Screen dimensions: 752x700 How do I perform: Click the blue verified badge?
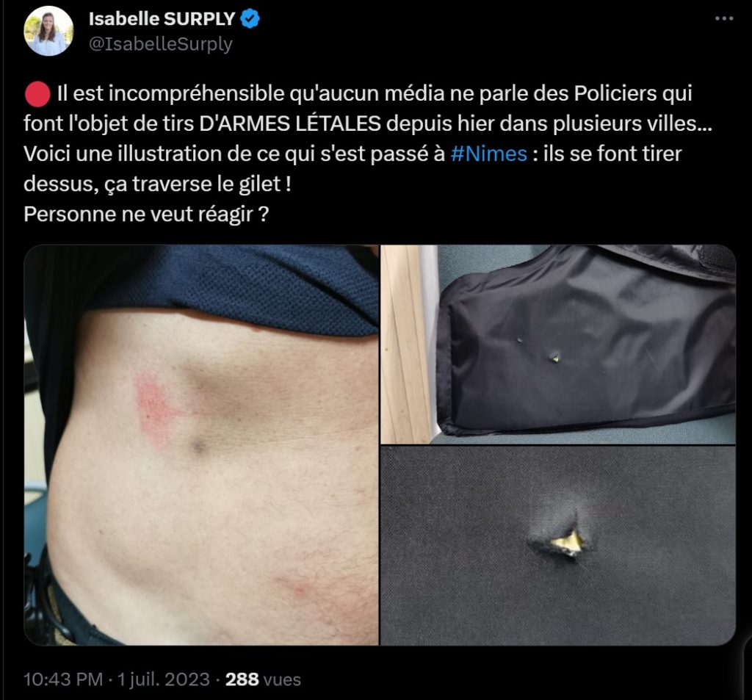tap(250, 18)
